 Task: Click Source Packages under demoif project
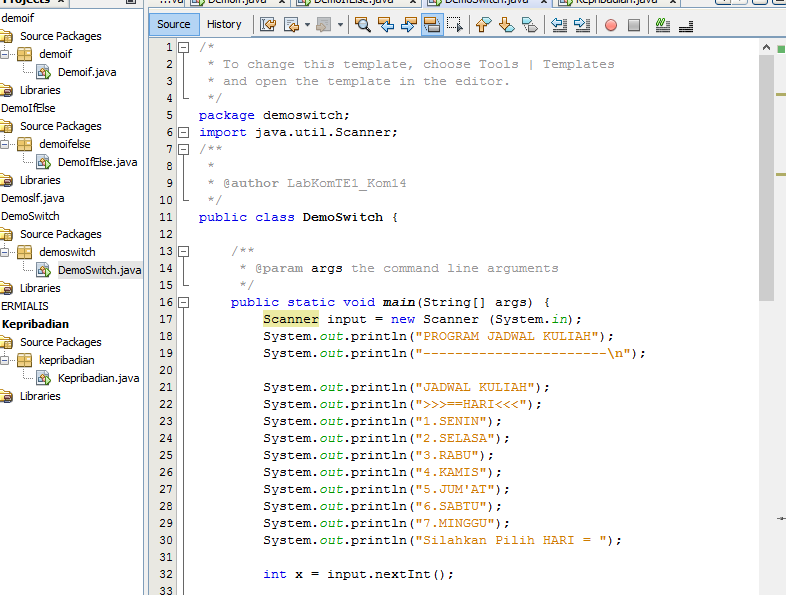point(61,36)
